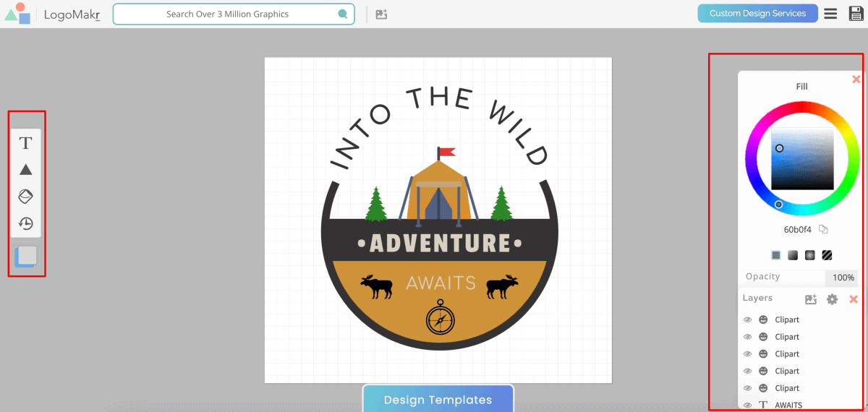This screenshot has width=868, height=412.
Task: Open the paint bucket fill tool
Action: point(26,197)
